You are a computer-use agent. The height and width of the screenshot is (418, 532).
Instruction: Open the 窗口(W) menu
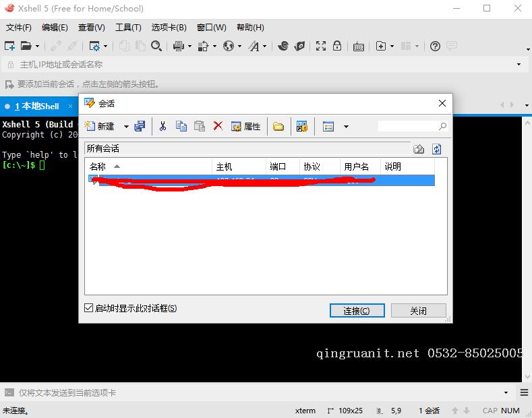[x=211, y=27]
